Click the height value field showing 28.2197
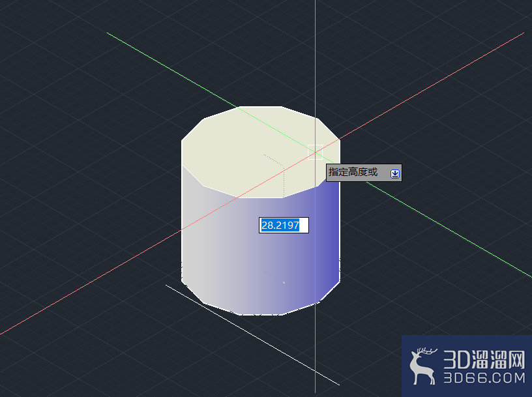532x397 pixels. pyautogui.click(x=284, y=226)
